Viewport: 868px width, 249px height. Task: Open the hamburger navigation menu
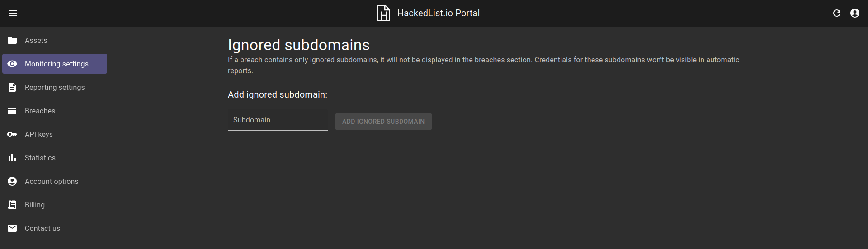click(13, 13)
